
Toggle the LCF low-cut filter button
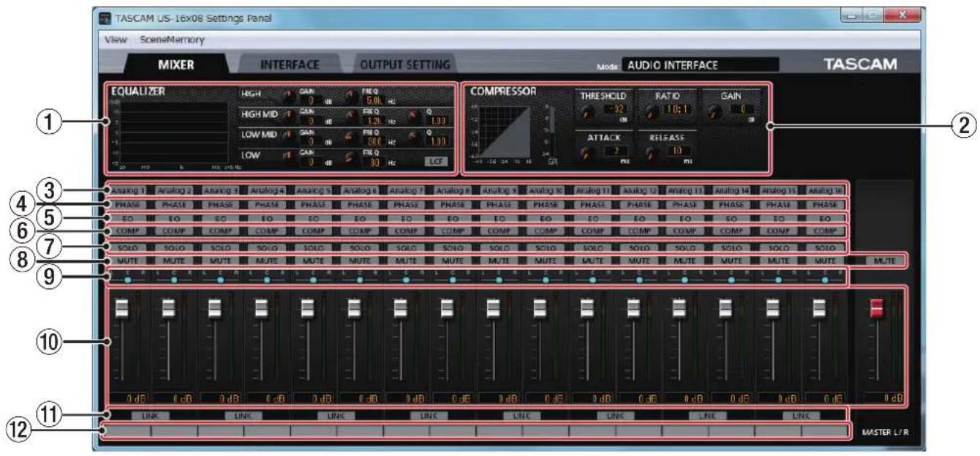coord(436,161)
